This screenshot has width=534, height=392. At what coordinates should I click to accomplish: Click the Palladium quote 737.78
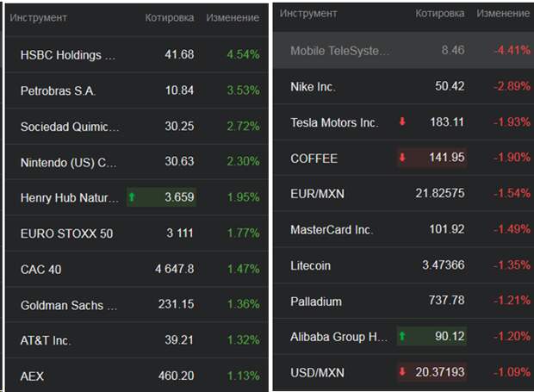click(446, 301)
